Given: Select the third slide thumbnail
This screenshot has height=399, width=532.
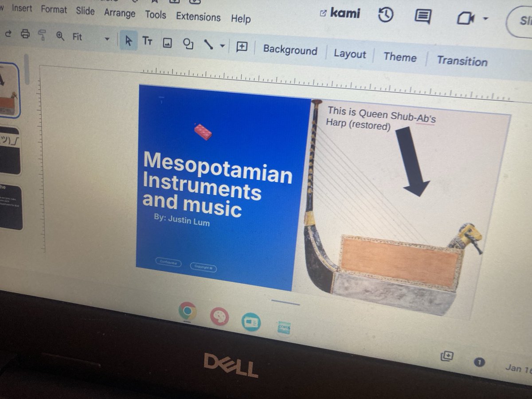Looking at the screenshot, I should 11,207.
